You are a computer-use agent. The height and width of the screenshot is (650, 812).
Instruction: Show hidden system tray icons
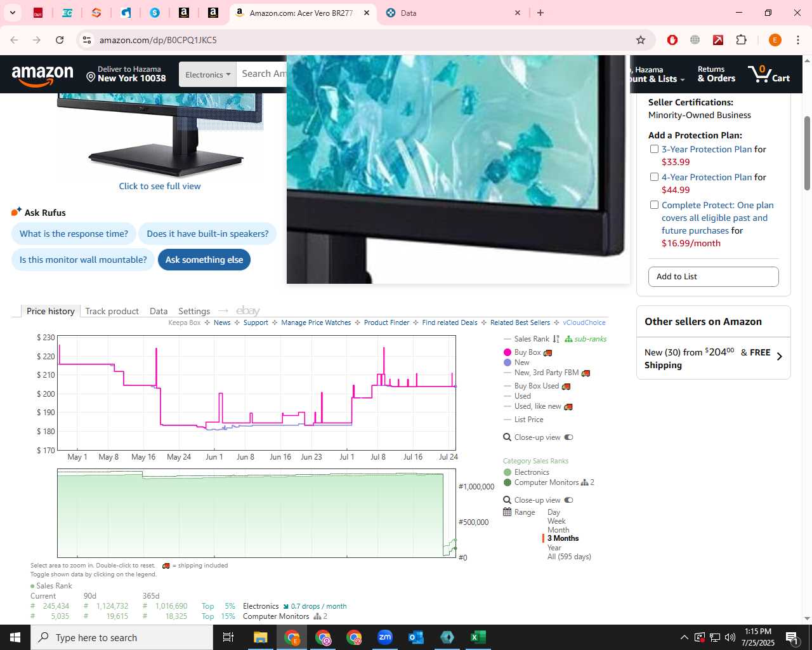[684, 637]
